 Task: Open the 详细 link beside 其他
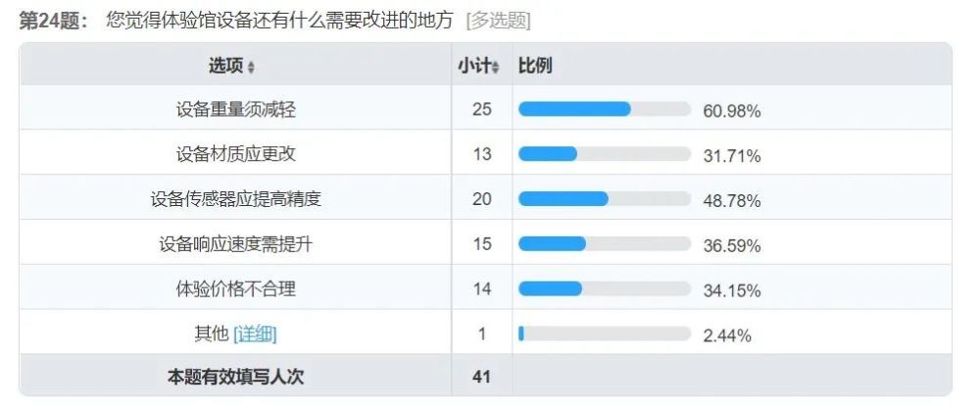click(x=255, y=335)
